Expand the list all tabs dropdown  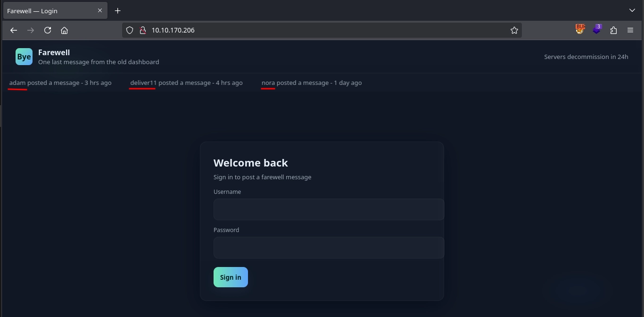click(x=632, y=10)
